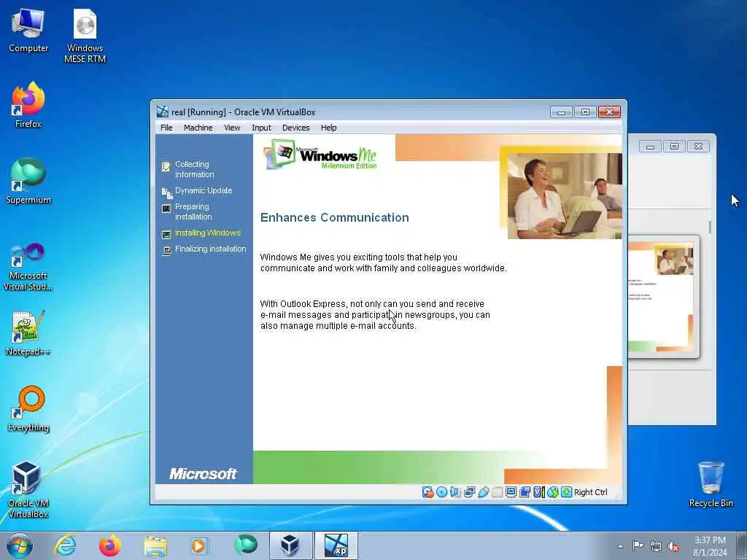Image resolution: width=747 pixels, height=560 pixels.
Task: Show hidden tray icons arrow
Action: pyautogui.click(x=620, y=546)
